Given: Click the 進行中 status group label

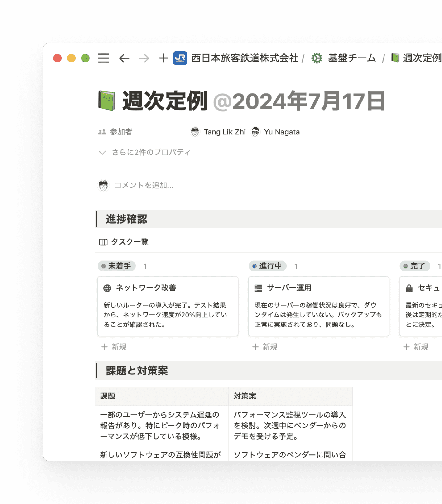Looking at the screenshot, I should [x=268, y=266].
